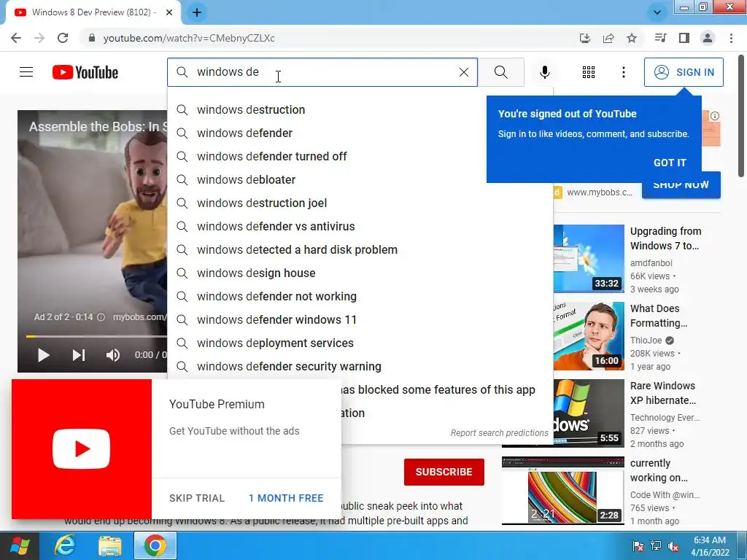Click the video progress bar

click(97, 336)
